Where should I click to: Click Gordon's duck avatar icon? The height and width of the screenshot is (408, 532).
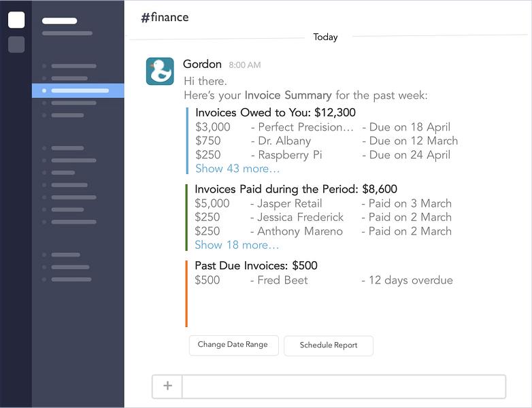coord(160,71)
